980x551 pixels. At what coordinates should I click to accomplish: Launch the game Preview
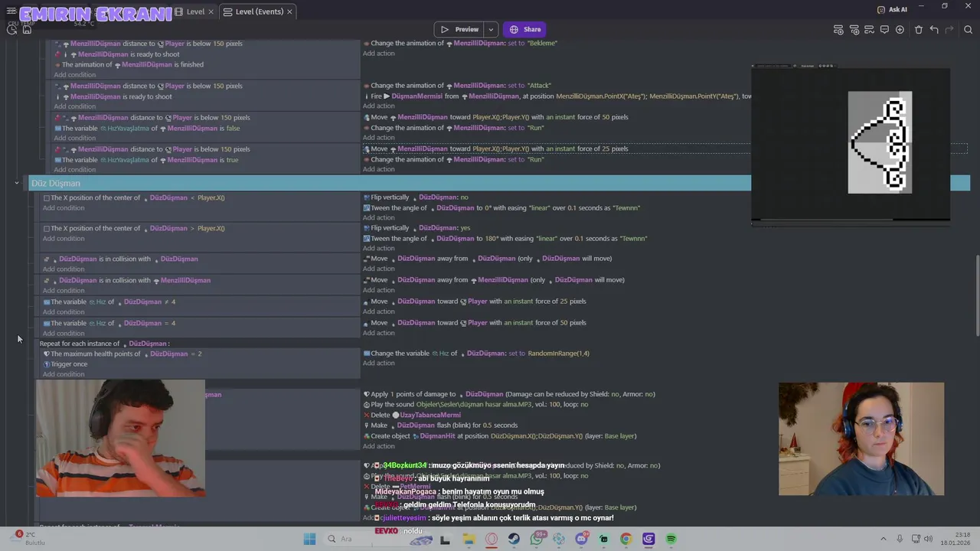pyautogui.click(x=459, y=30)
